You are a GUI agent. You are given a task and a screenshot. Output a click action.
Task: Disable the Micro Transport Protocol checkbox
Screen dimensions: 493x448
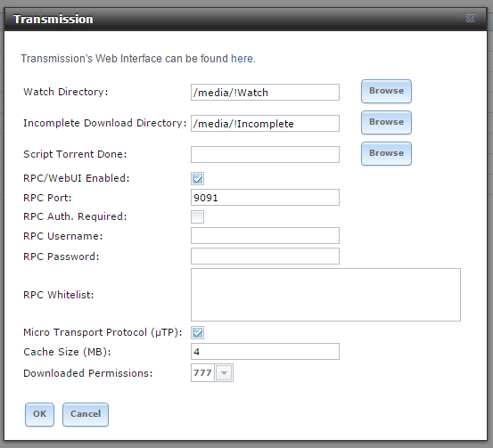pos(197,333)
